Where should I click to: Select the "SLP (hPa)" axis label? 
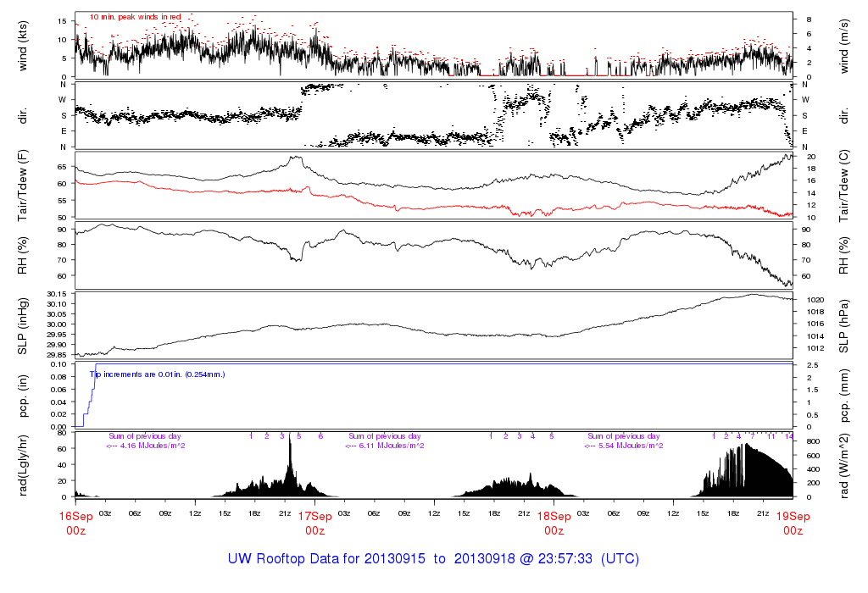[843, 326]
